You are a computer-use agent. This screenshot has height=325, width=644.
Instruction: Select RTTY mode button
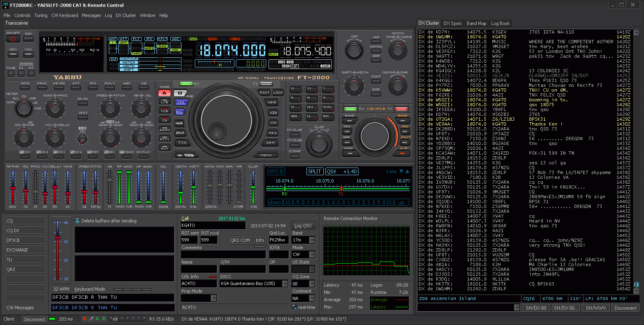tap(165, 139)
